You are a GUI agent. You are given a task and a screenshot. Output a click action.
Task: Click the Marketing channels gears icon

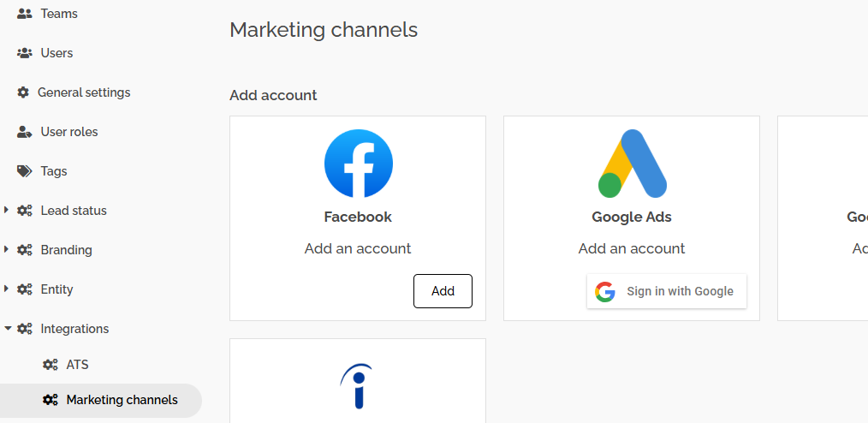pos(51,400)
